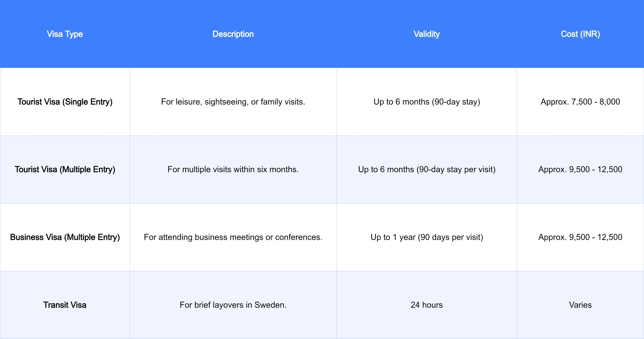Click the Validity column header
Screen dimensions: 644x339
[426, 34]
